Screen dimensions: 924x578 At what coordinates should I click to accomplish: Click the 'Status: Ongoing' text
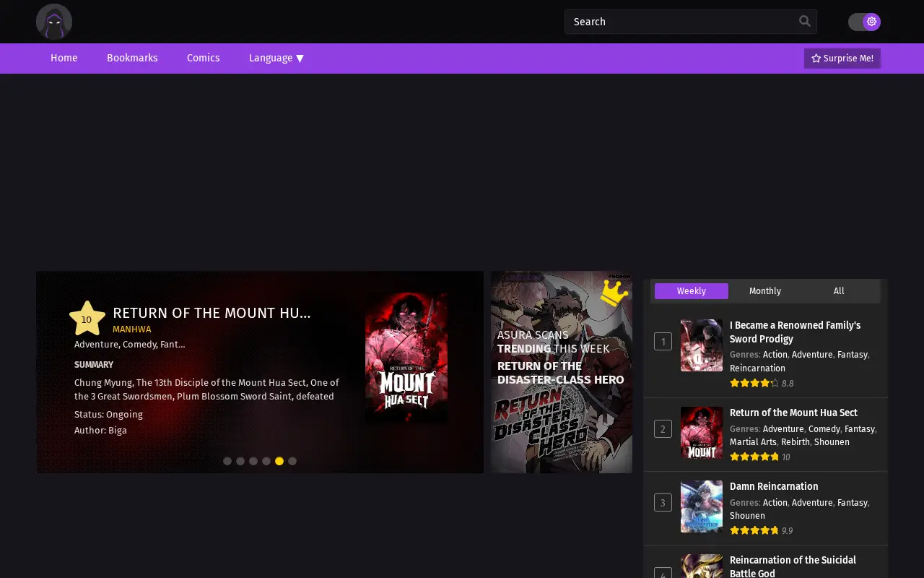[x=108, y=415]
